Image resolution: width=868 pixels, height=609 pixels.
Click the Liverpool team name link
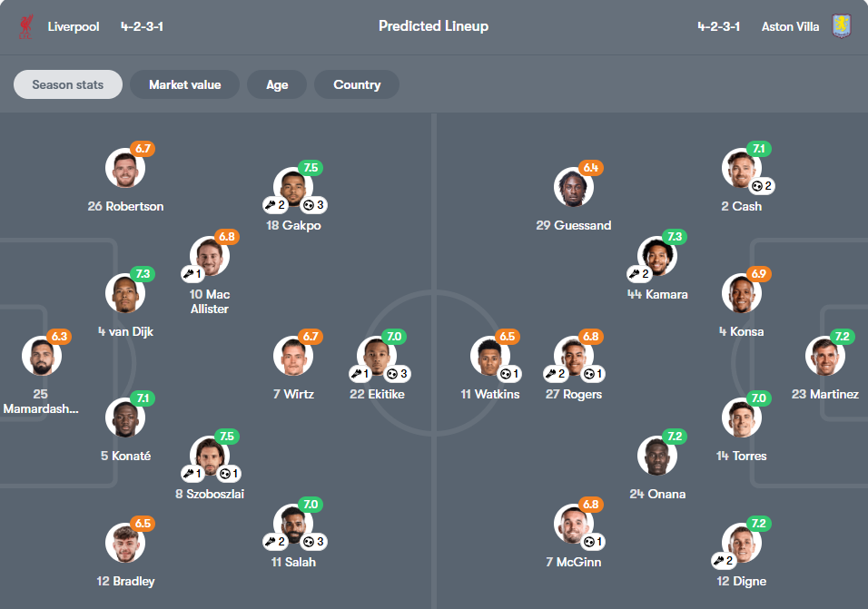(74, 26)
